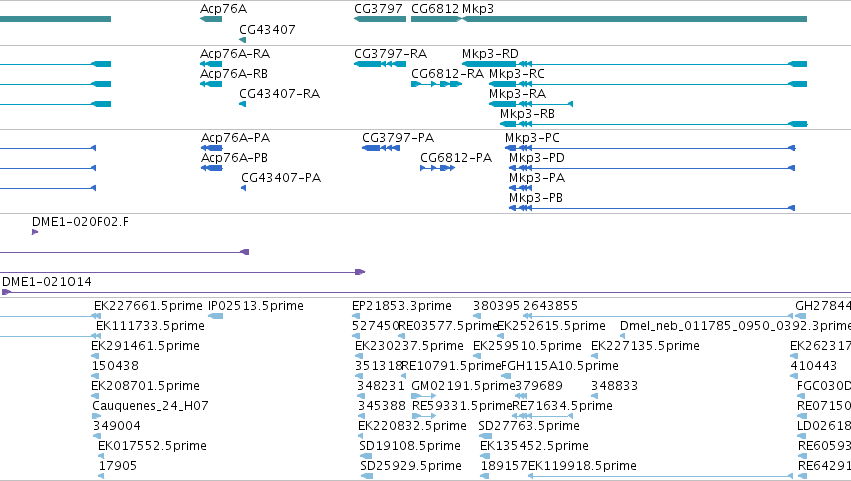Select protein Mkp3-PC label
The width and height of the screenshot is (851, 481).
532,138
